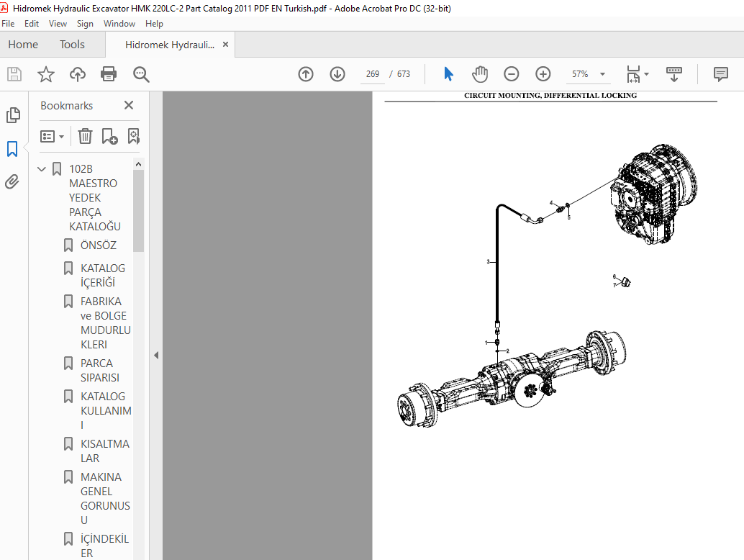Open the 102B MAESTRO YEDEK PARÇA bookmark

pos(94,197)
